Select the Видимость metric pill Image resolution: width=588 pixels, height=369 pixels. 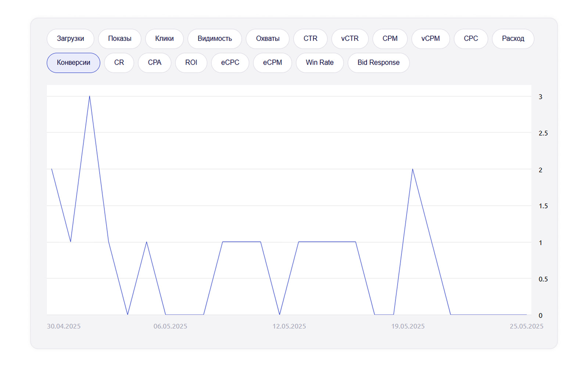(x=215, y=39)
